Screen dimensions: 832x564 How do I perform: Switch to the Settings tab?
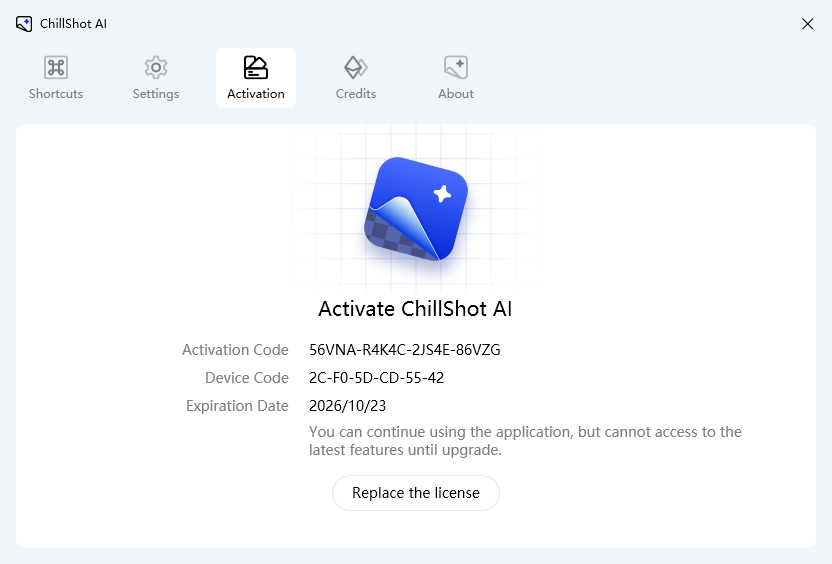tap(155, 78)
